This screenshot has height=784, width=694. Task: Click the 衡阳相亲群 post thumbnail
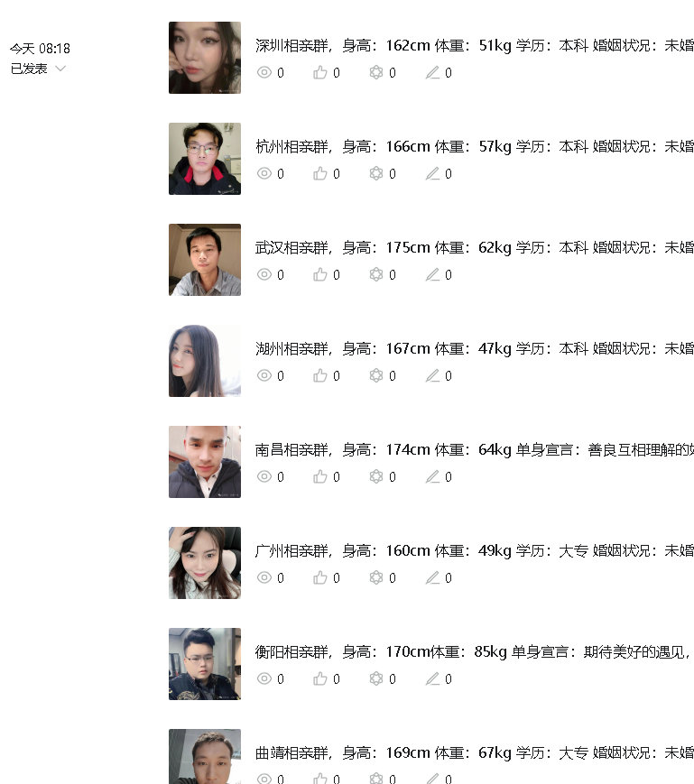click(205, 663)
